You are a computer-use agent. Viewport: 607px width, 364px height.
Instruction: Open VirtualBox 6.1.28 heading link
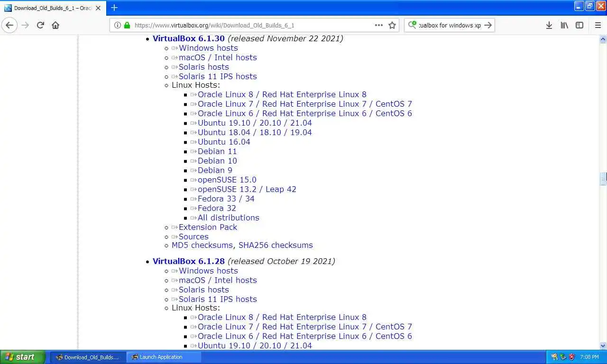(189, 261)
